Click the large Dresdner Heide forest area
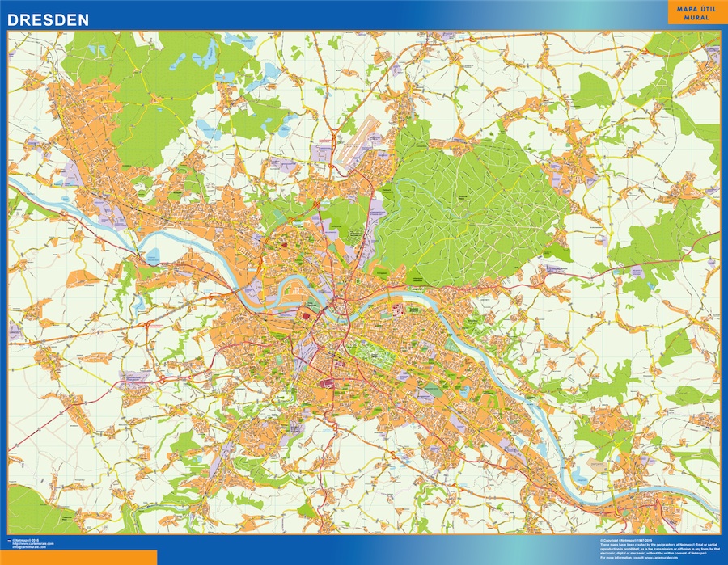 [469, 202]
